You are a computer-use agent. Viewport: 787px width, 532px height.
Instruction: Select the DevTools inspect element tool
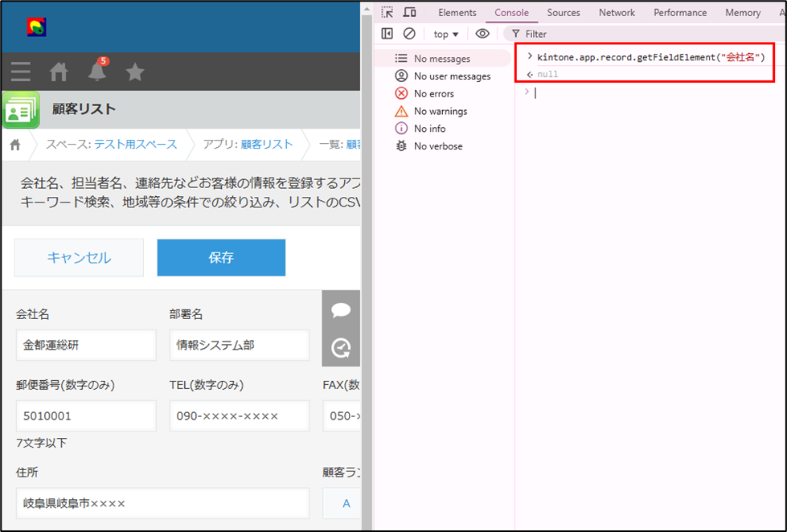pyautogui.click(x=387, y=12)
